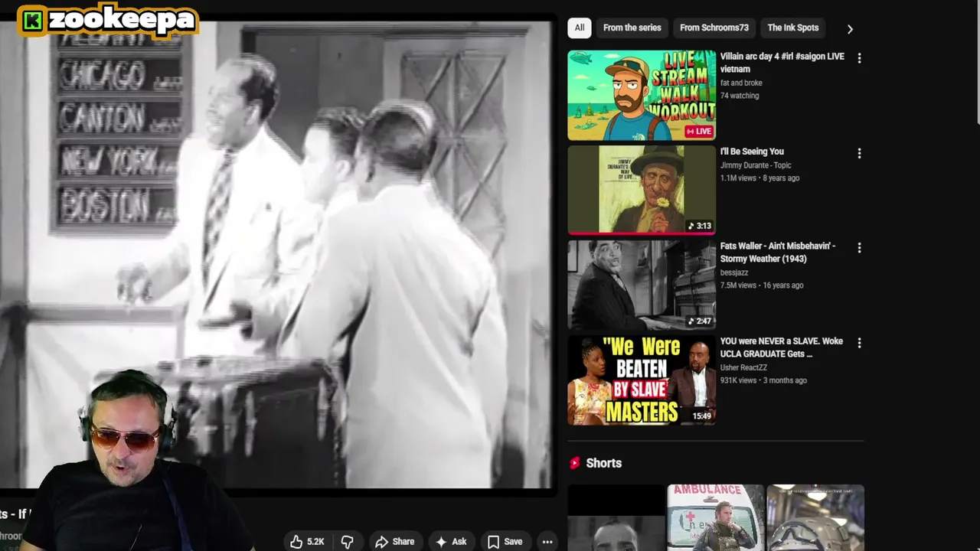Click 7.5M views 16 years ago text
Image resolution: width=980 pixels, height=551 pixels.
(x=762, y=285)
